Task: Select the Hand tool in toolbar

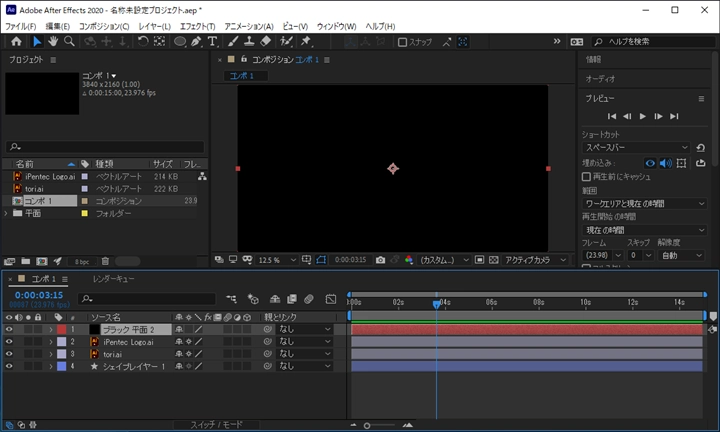Action: pos(53,42)
